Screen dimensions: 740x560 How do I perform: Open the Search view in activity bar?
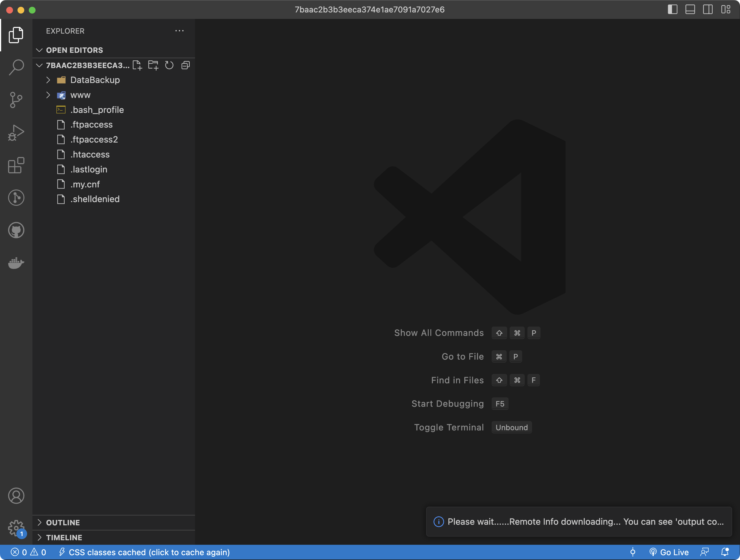[16, 67]
